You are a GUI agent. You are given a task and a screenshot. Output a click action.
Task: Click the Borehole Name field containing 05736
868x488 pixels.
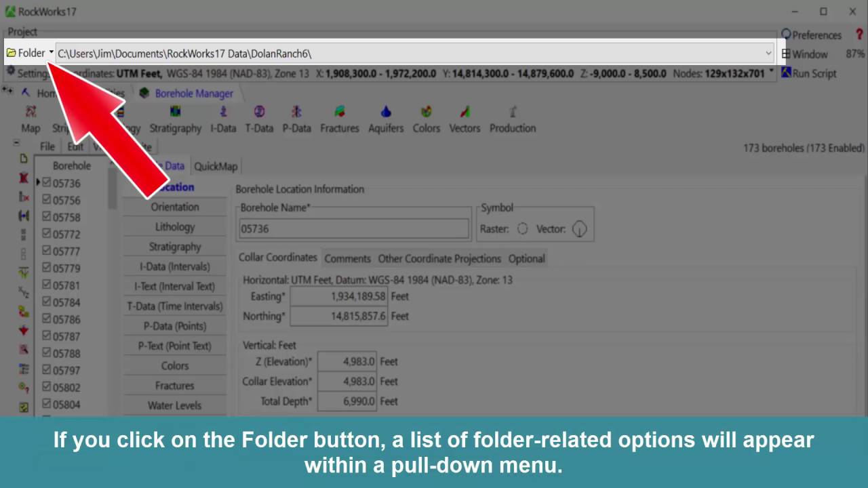pos(353,228)
